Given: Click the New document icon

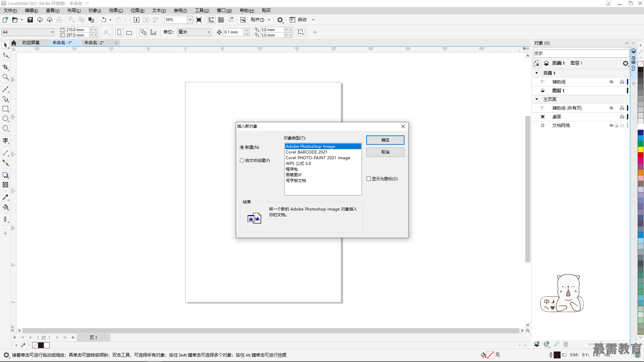Looking at the screenshot, I should click(5, 20).
